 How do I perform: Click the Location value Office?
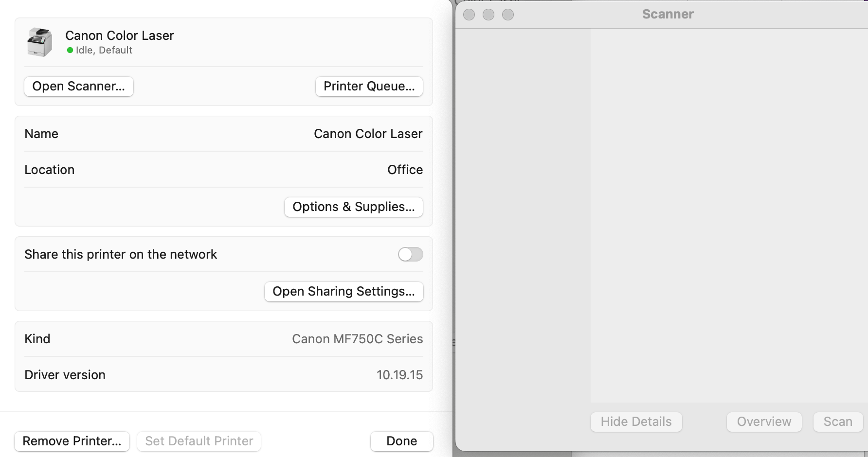405,170
